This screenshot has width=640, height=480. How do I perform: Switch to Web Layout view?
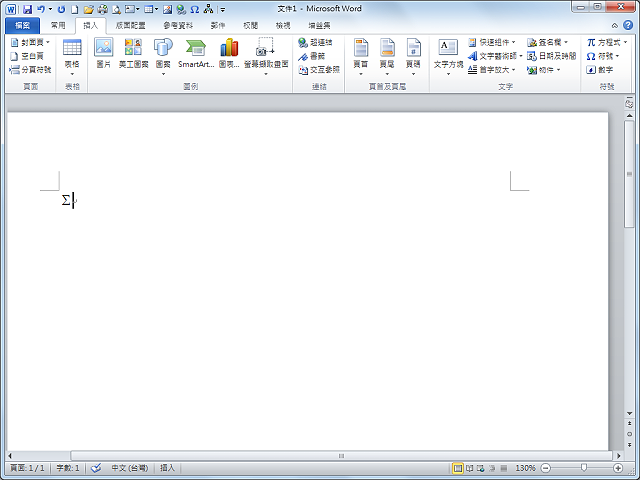tap(481, 468)
